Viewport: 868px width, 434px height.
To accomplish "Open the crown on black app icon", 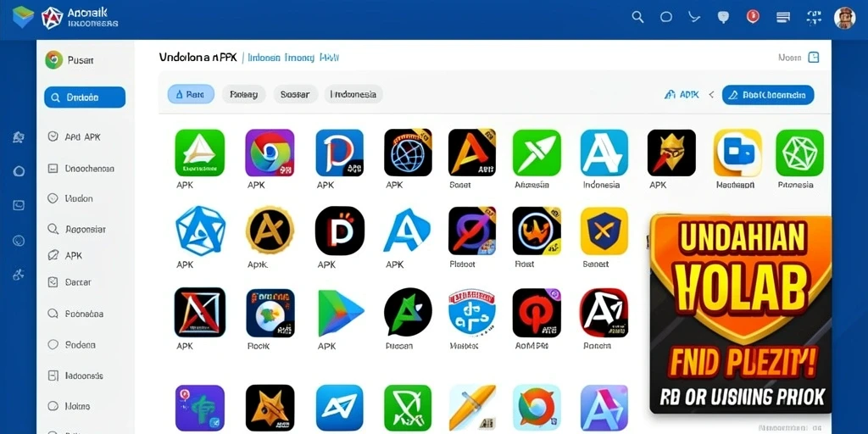I will coord(671,153).
